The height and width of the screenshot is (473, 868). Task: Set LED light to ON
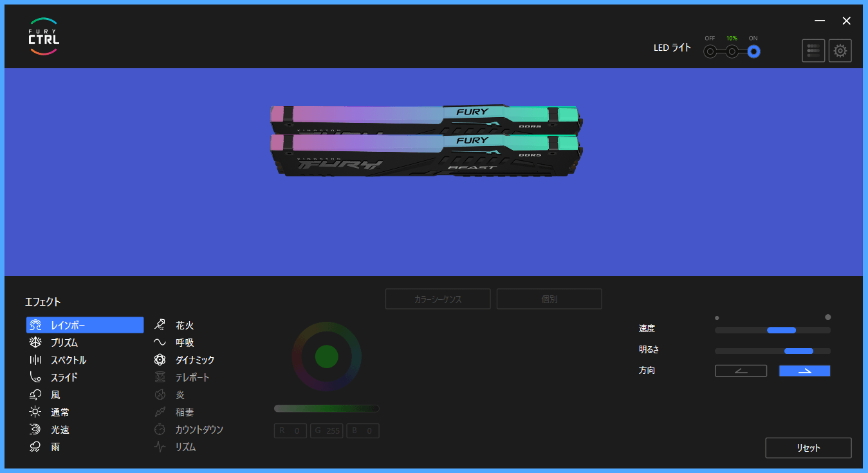point(753,51)
